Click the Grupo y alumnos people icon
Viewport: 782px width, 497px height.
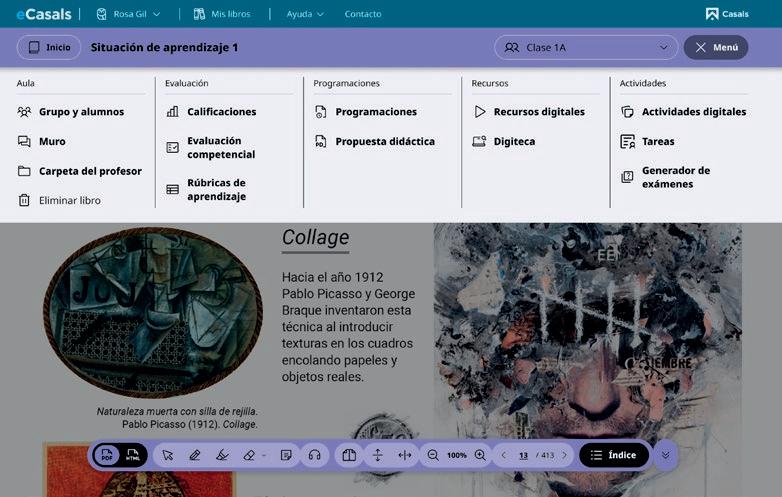tap(24, 112)
